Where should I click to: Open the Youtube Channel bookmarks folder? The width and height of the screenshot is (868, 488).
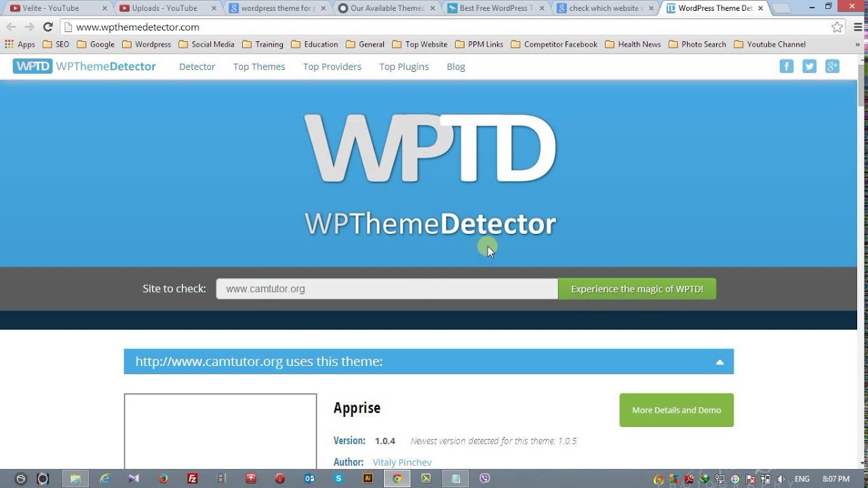point(770,44)
